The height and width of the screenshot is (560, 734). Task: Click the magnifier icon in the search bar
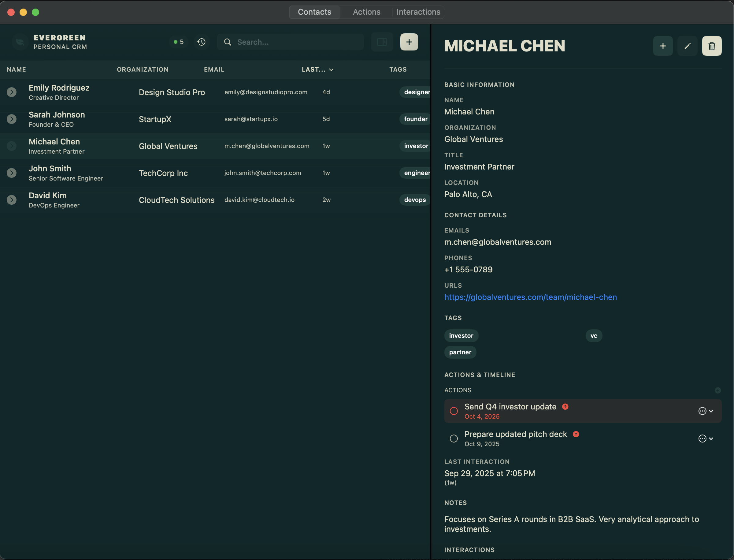[x=228, y=42]
